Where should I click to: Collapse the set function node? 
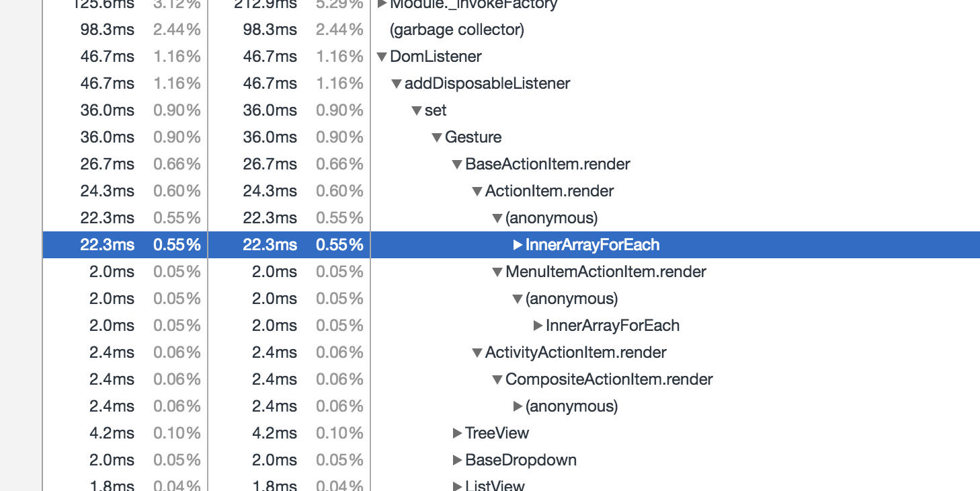coord(417,110)
